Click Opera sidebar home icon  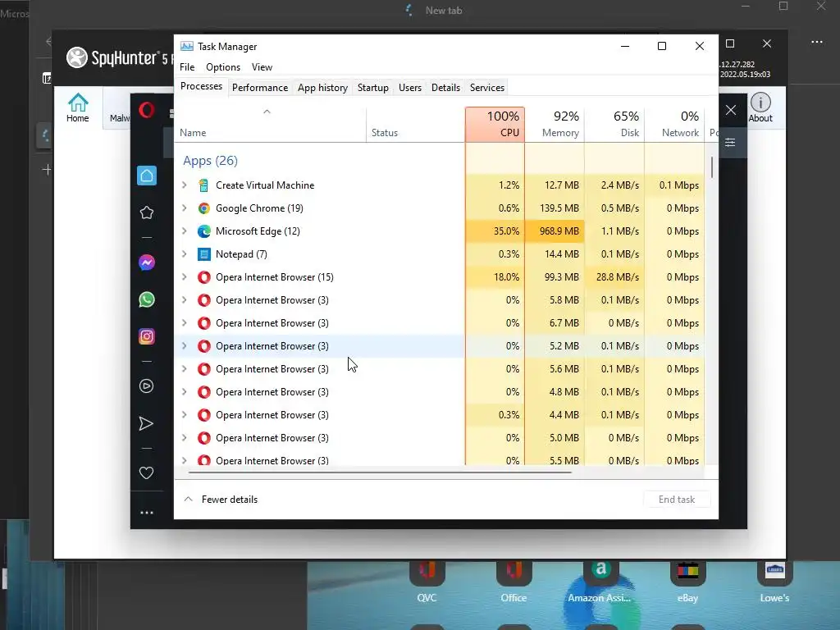[146, 176]
